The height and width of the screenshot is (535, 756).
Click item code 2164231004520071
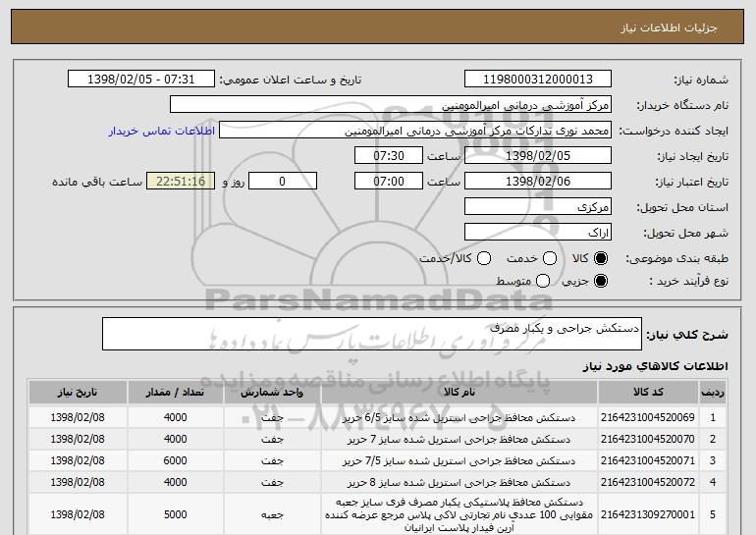click(x=648, y=460)
